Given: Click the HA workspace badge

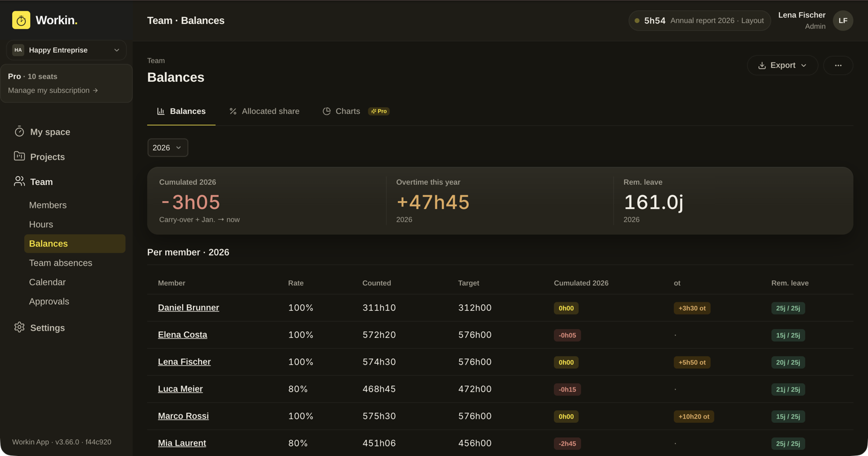Looking at the screenshot, I should (x=18, y=50).
